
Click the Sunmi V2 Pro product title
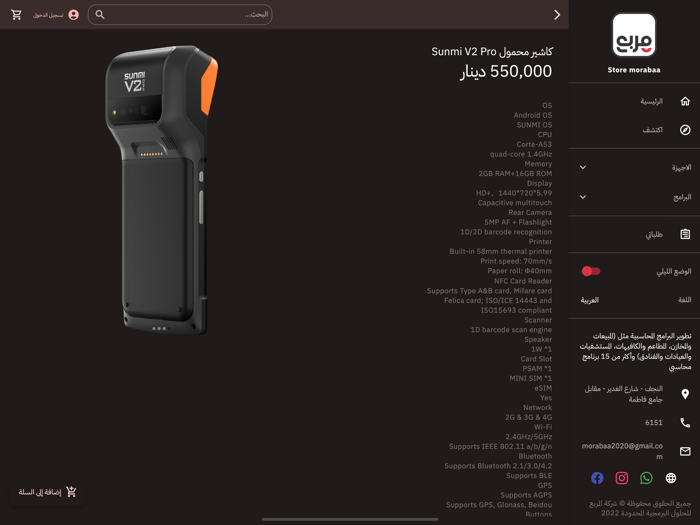pyautogui.click(x=492, y=52)
